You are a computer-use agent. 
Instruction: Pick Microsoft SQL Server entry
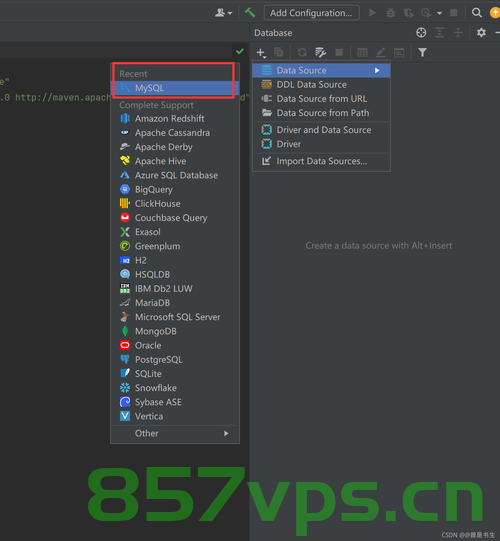tap(175, 317)
